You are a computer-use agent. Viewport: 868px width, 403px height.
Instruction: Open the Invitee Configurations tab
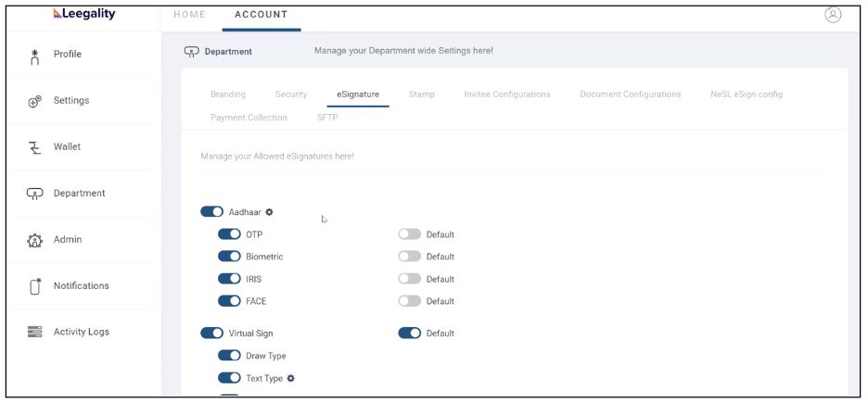(507, 94)
